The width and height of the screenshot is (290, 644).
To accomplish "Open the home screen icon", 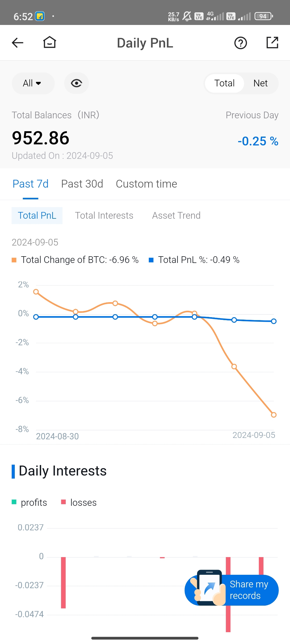I will pos(49,42).
